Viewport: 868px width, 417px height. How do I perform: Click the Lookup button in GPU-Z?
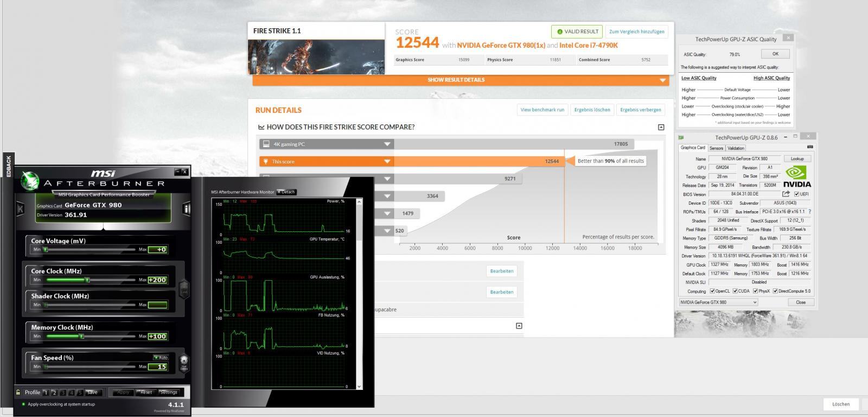797,159
